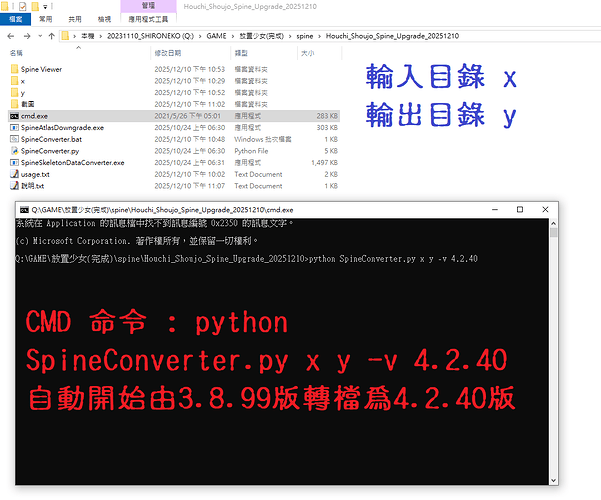Open the Spine Viewer folder
The height and width of the screenshot is (500, 601).
40,68
